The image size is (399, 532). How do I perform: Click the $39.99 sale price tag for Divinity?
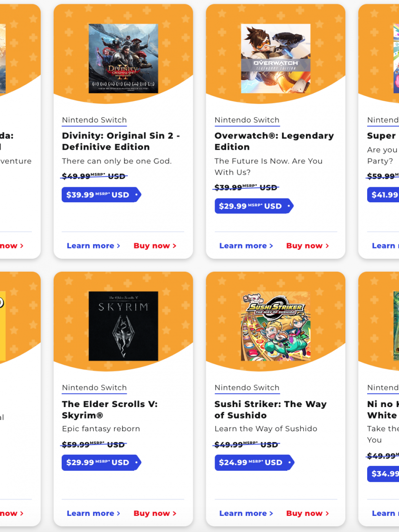pos(101,195)
